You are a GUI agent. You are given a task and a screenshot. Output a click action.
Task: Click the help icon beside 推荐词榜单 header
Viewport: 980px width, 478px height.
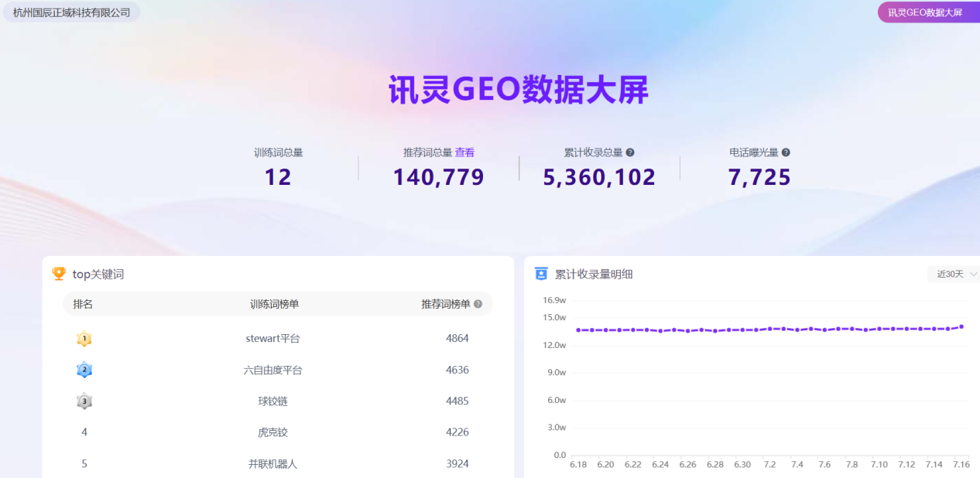click(x=478, y=304)
